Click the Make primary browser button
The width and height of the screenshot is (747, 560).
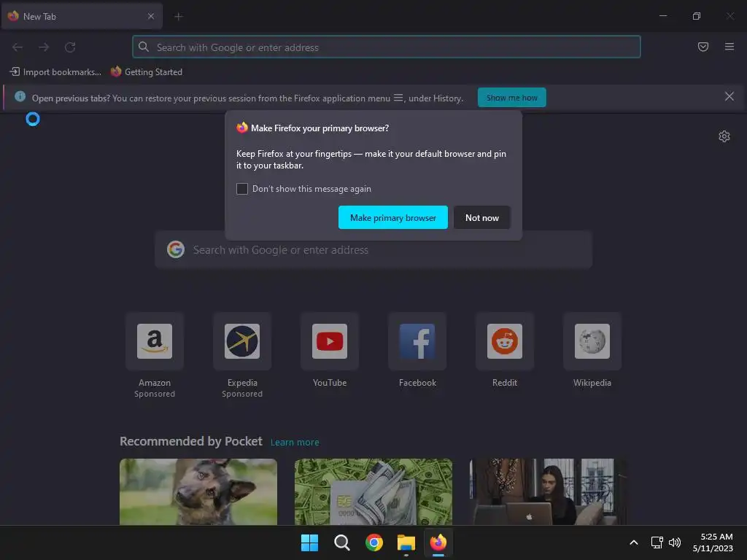[x=393, y=217]
